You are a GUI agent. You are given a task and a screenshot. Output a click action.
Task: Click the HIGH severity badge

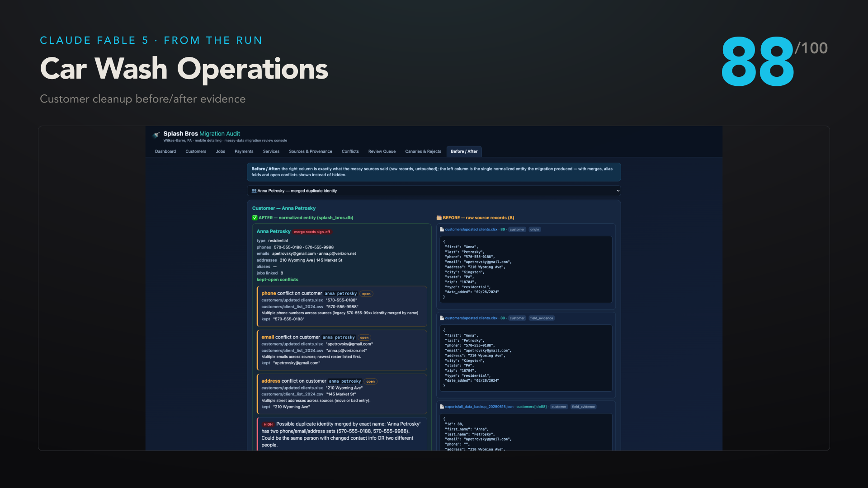pyautogui.click(x=268, y=424)
